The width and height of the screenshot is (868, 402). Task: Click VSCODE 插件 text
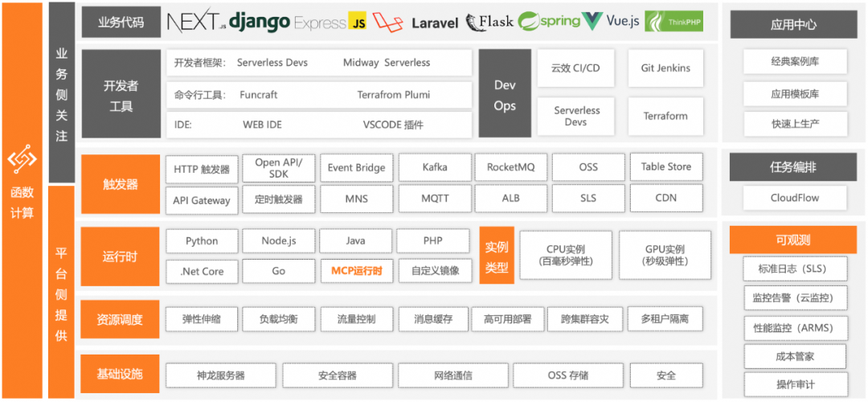pos(393,125)
